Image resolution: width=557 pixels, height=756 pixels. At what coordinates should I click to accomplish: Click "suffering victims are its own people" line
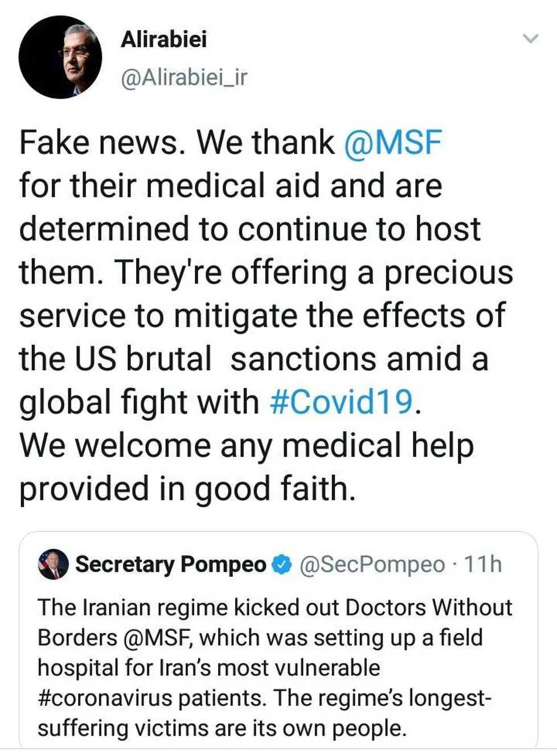pos(222,728)
